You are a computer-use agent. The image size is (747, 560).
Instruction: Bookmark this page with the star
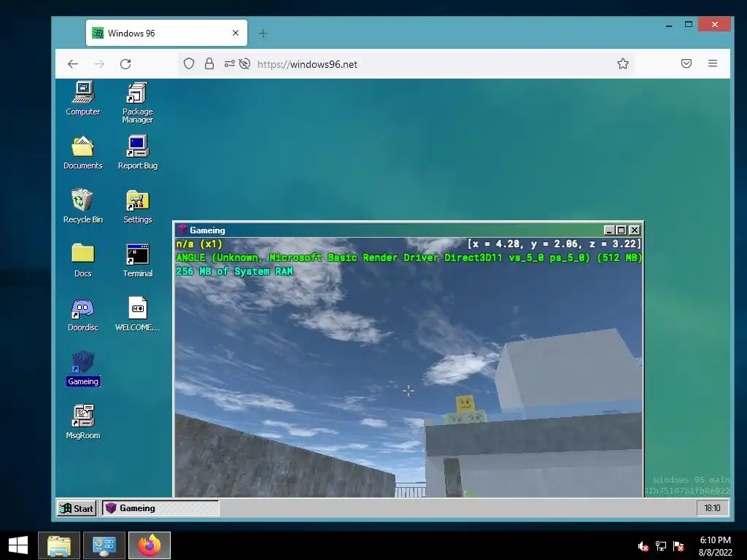point(623,64)
